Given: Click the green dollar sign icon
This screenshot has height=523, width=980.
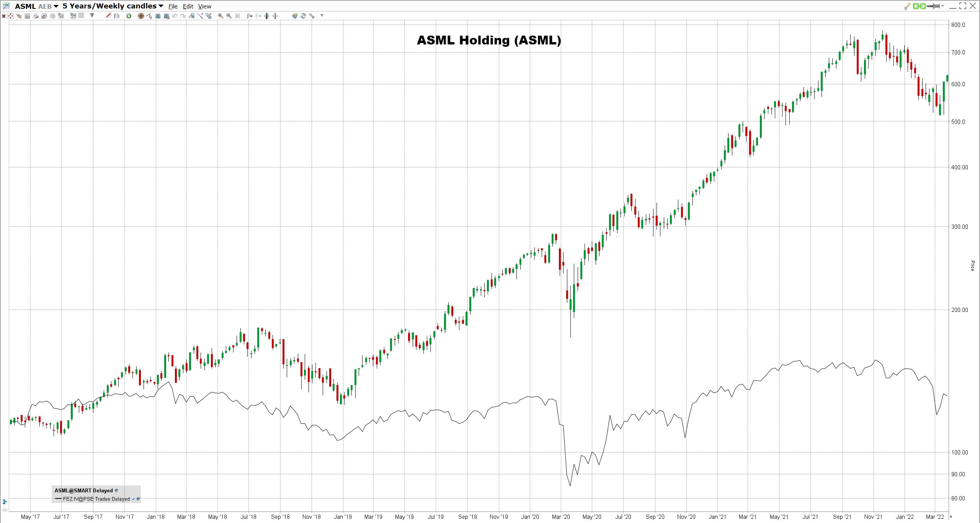Looking at the screenshot, I should pos(129,16).
